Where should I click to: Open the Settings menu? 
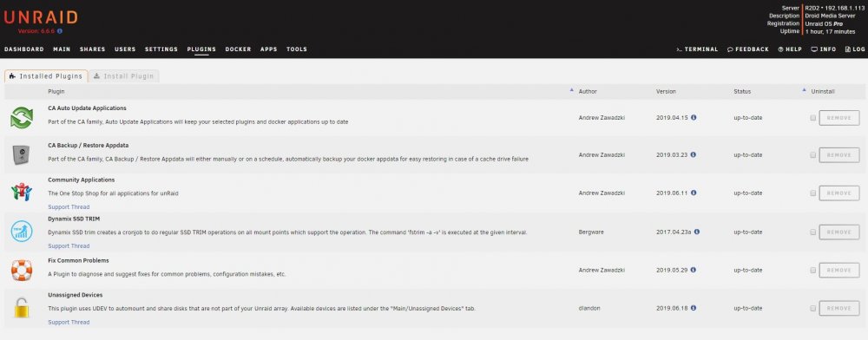[161, 49]
